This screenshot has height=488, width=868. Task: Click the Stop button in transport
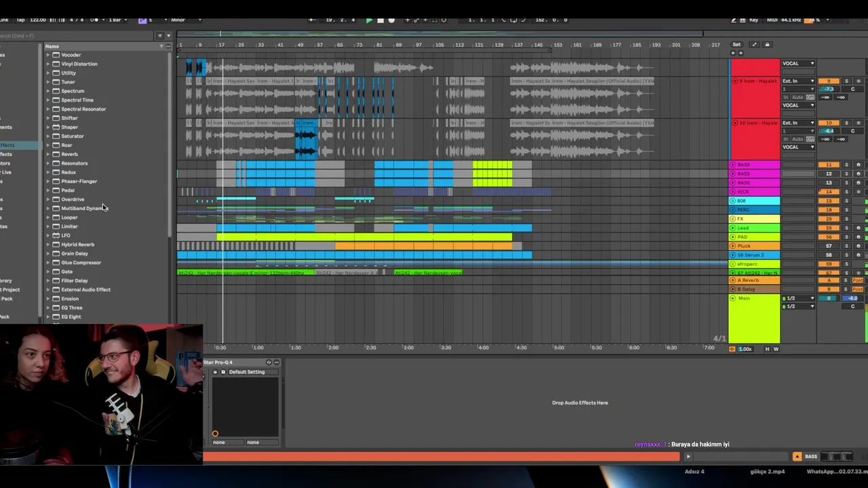380,20
